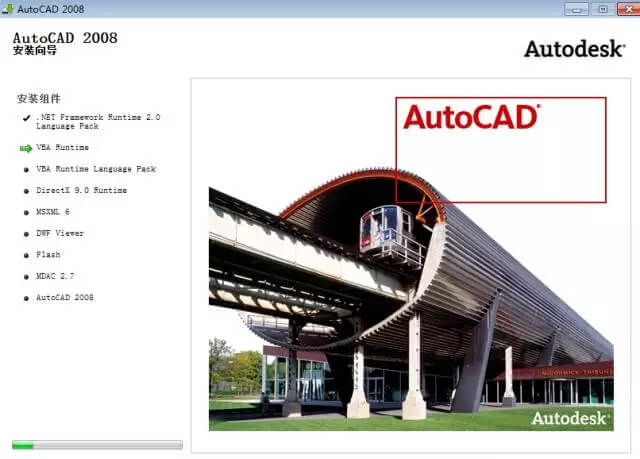Screen dimensions: 640x459
Task: Click the bullet beside Flash
Action: coord(27,255)
